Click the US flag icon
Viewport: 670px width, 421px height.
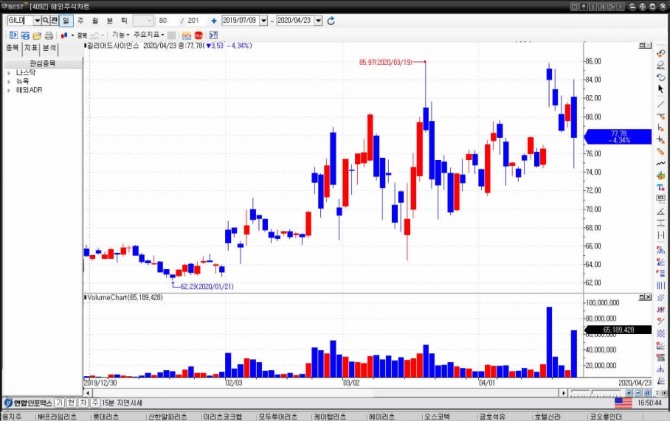(x=623, y=403)
